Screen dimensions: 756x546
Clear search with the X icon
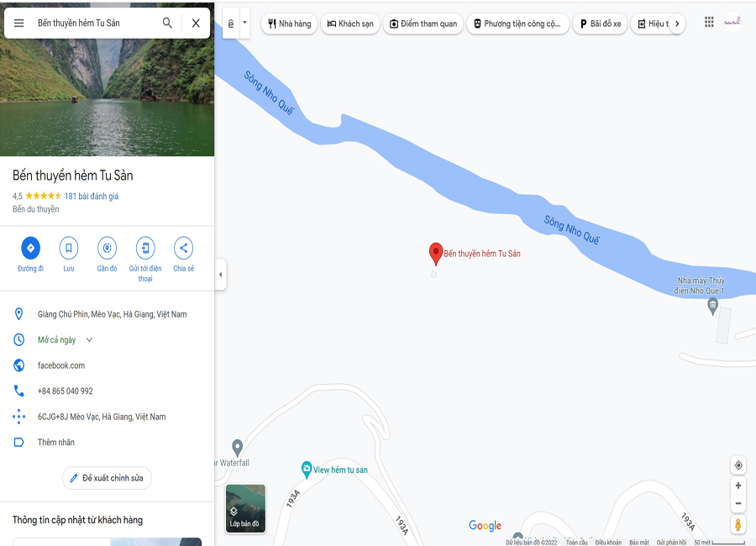point(196,24)
